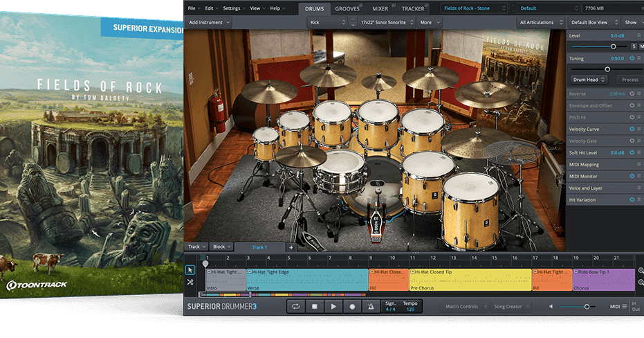Select the scissors cut tool
This screenshot has height=338, width=644.
[x=190, y=282]
